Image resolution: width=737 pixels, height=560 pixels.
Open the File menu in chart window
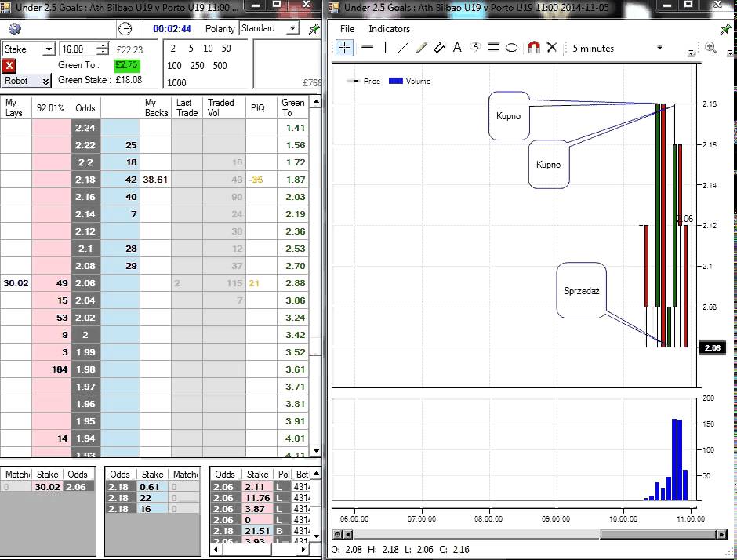(x=347, y=29)
